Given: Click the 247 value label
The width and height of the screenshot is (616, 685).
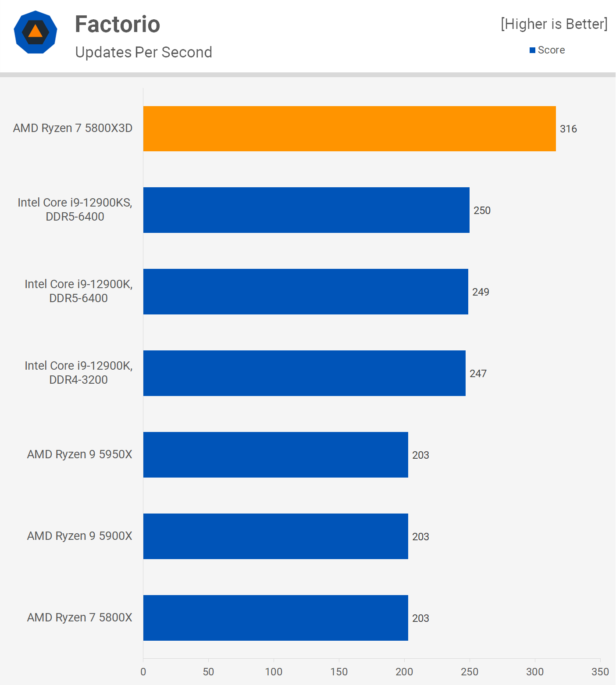Looking at the screenshot, I should (x=478, y=374).
